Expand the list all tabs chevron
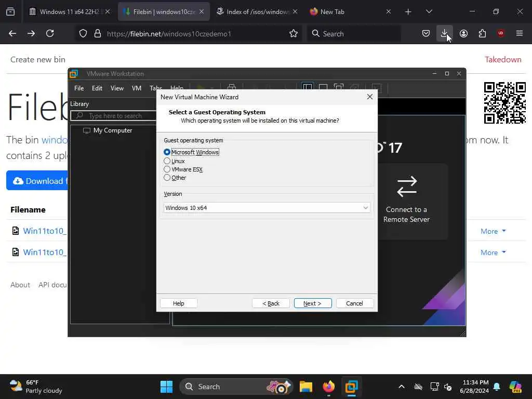The height and width of the screenshot is (399, 532). point(429,11)
